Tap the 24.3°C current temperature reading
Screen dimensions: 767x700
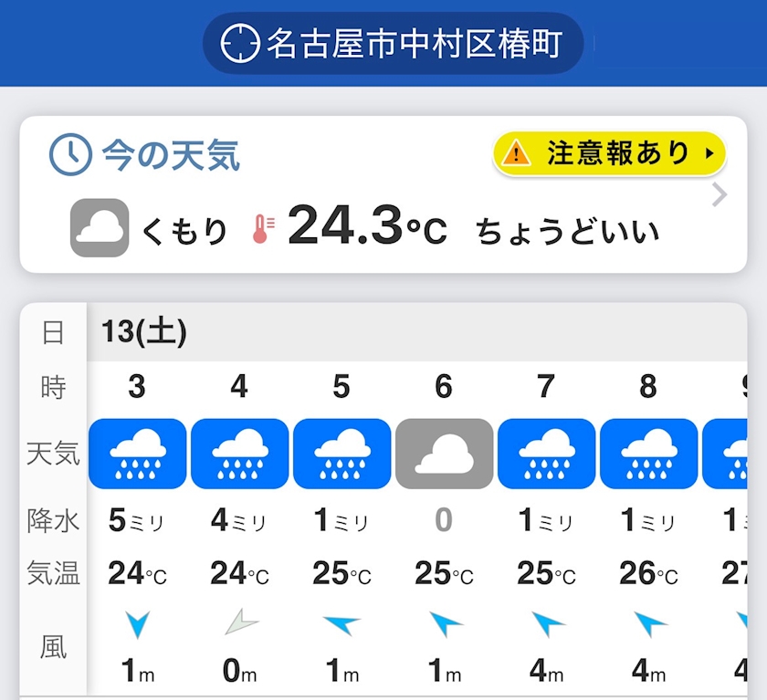point(367,227)
